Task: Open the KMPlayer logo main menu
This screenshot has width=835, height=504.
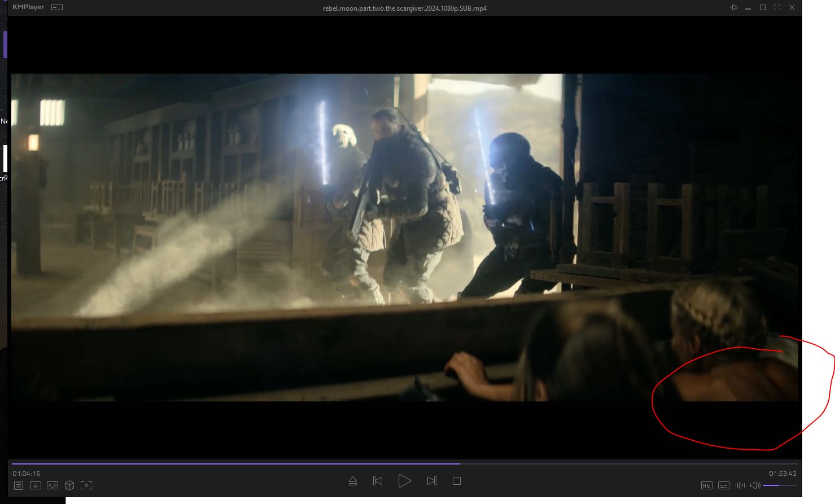Action: point(28,7)
